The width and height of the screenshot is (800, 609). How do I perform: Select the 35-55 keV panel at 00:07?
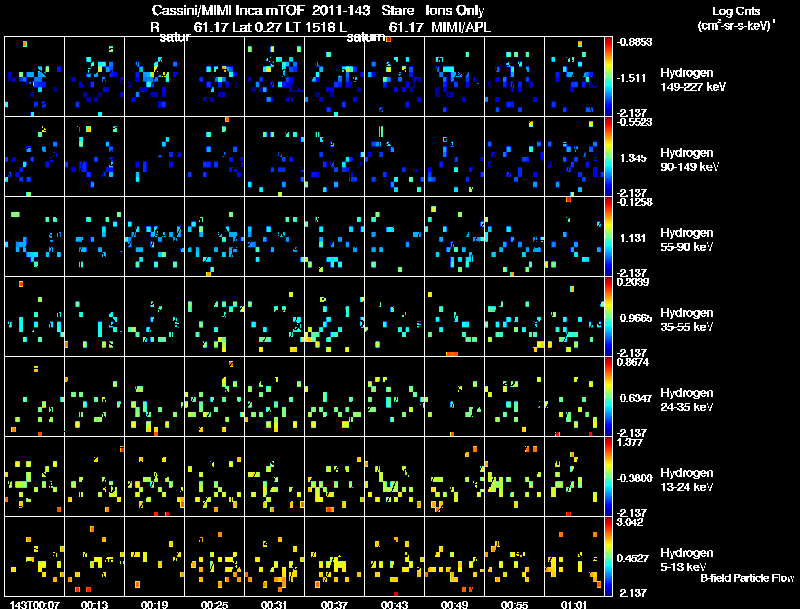34,316
